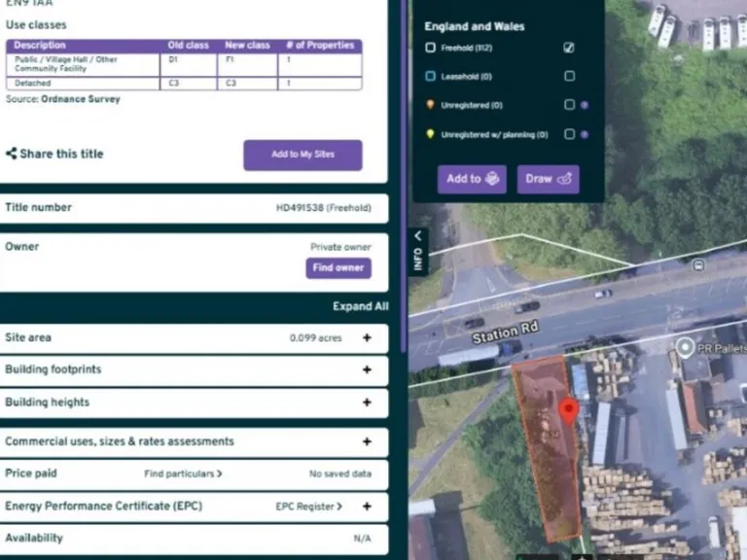The image size is (747, 560).
Task: Expand Commercial uses, sizes & rates assessments
Action: (367, 441)
